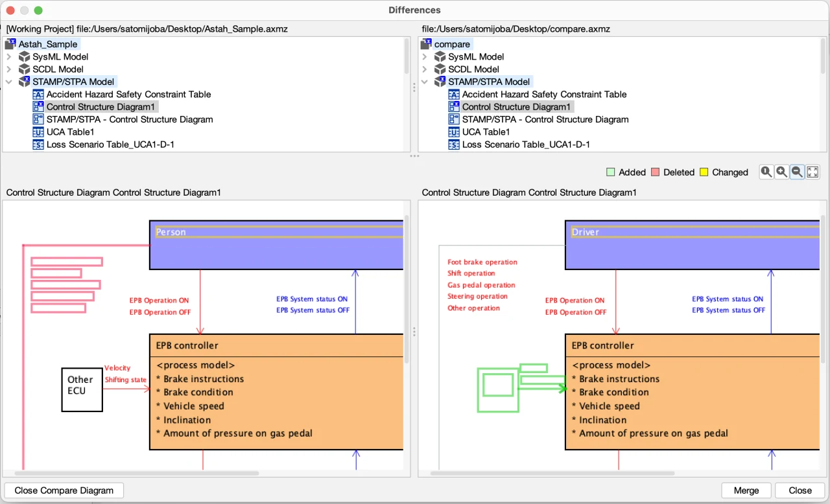Expand SCDL Model in left tree
Image resolution: width=830 pixels, height=504 pixels.
coord(9,69)
